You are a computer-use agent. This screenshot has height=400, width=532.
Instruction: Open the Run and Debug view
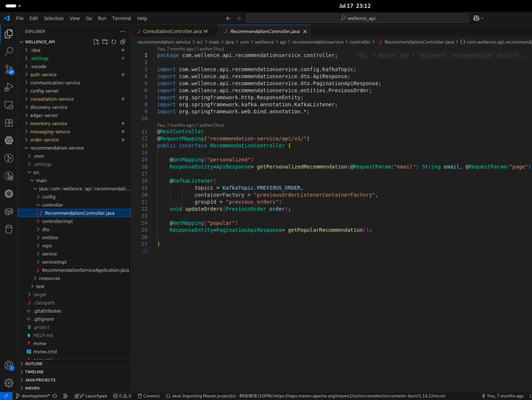point(9,87)
